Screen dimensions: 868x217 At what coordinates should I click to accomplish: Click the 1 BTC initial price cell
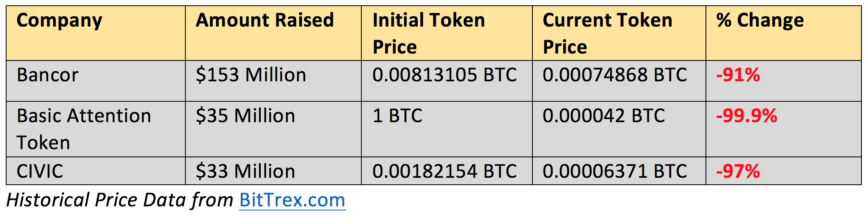(447, 129)
